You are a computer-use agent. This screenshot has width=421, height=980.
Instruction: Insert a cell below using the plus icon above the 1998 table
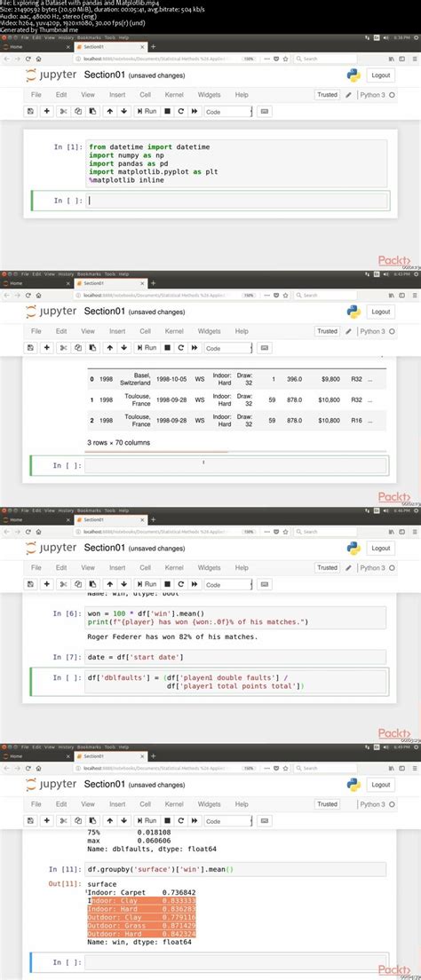pos(47,347)
